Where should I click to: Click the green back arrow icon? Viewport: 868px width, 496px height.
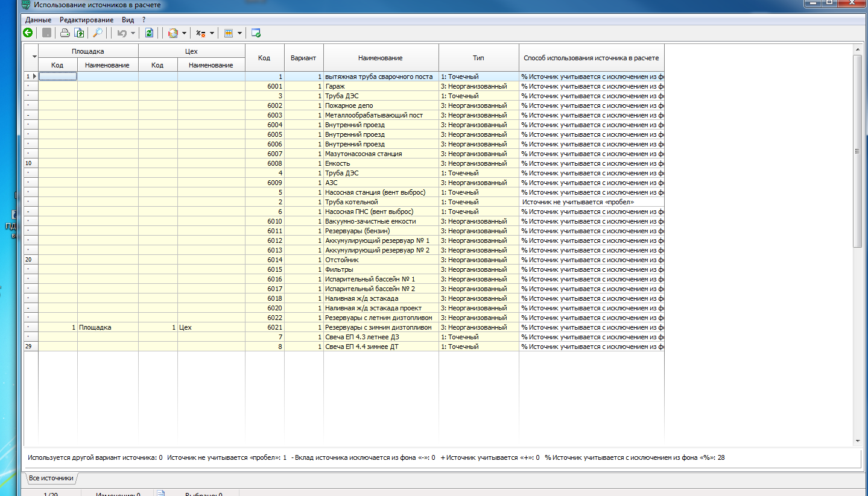(x=28, y=33)
